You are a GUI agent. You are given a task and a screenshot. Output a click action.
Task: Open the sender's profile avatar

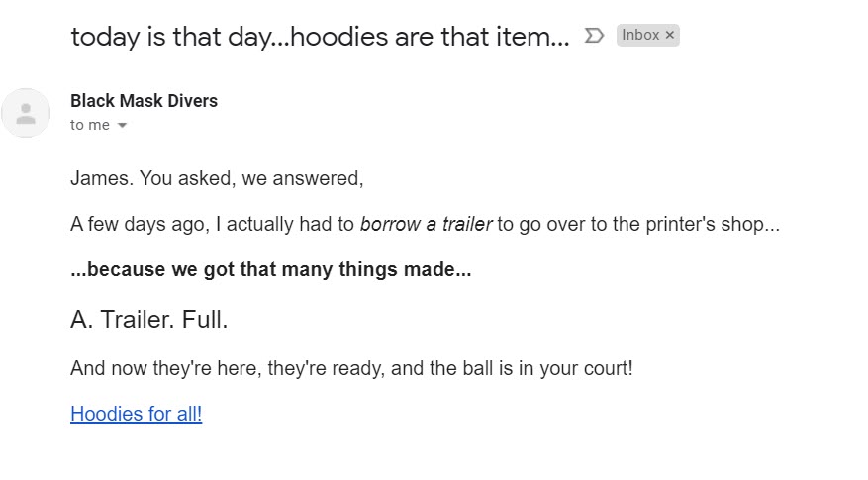point(26,113)
